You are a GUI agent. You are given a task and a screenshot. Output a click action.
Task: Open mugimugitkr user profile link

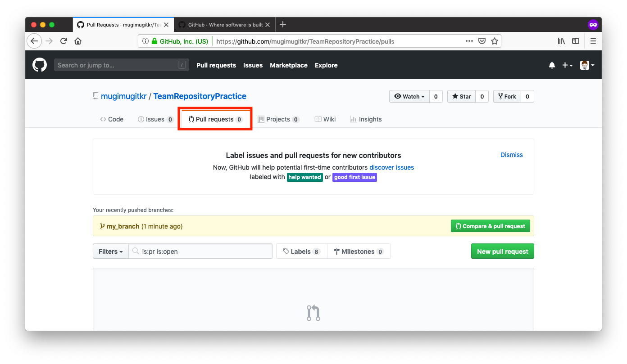124,96
